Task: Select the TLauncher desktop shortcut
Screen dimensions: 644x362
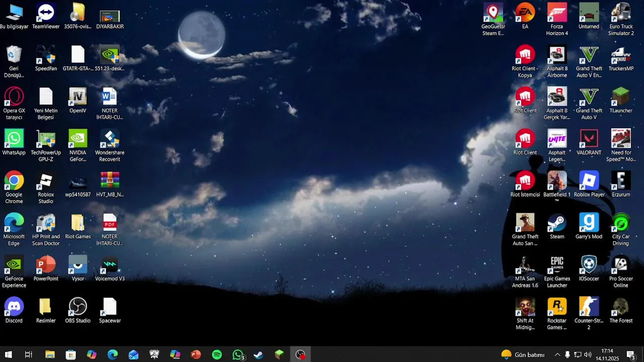Action: [x=621, y=101]
